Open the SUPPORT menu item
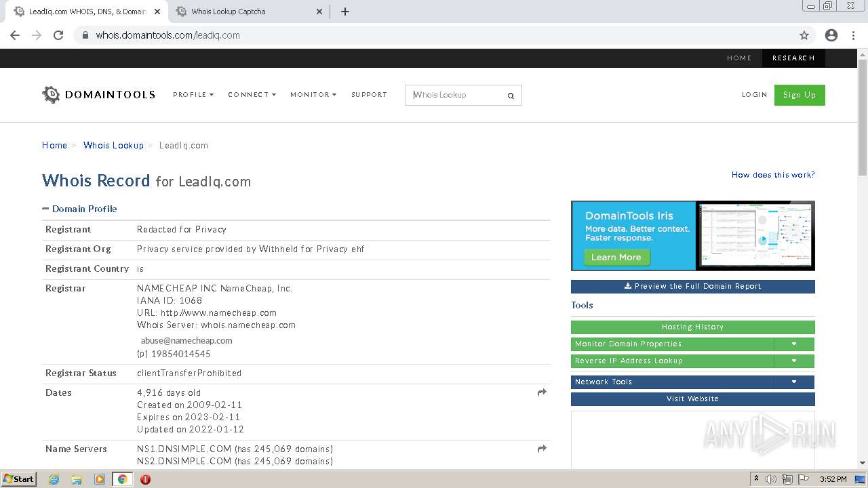 coord(369,95)
